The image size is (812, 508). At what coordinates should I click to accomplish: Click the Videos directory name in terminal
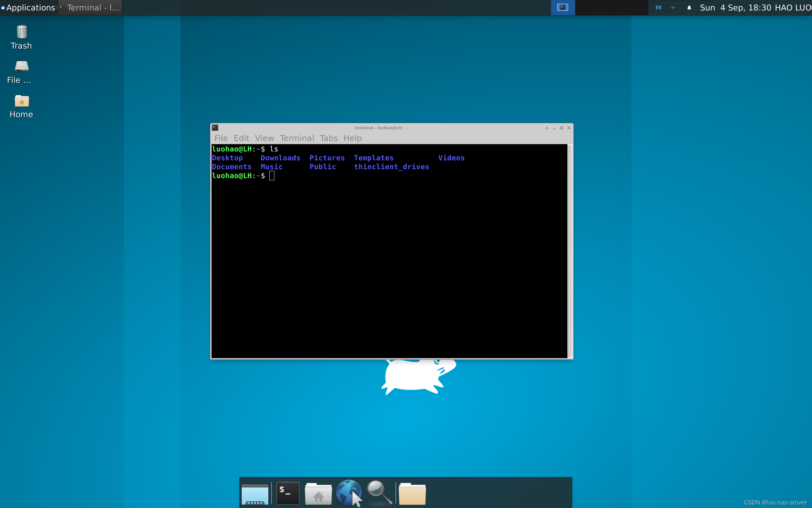(451, 158)
